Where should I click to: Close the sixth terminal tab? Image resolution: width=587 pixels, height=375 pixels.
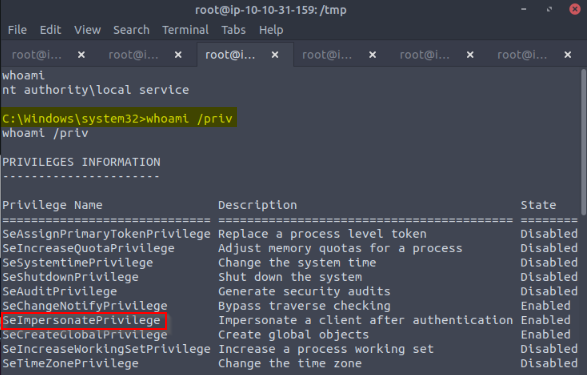(568, 55)
